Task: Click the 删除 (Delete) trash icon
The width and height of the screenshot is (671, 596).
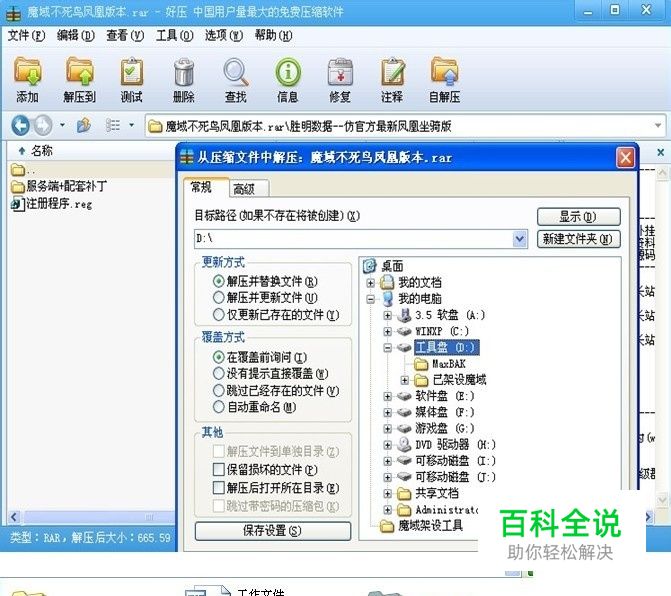Action: [x=184, y=80]
